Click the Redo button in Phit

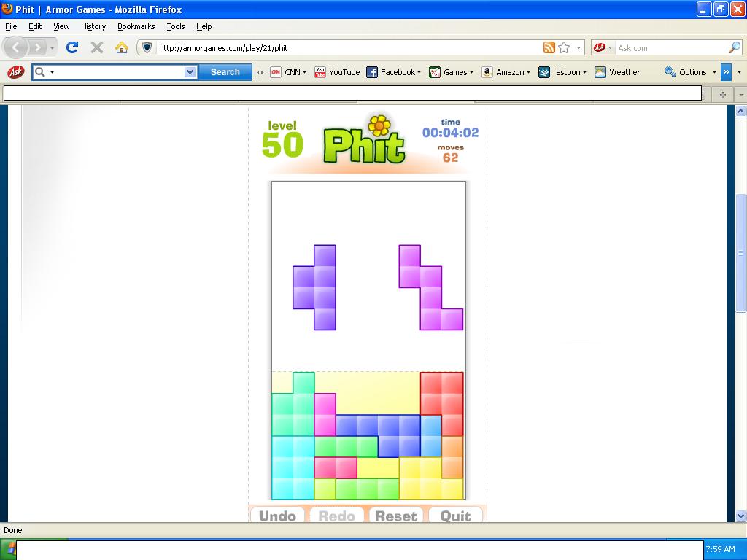pyautogui.click(x=337, y=515)
